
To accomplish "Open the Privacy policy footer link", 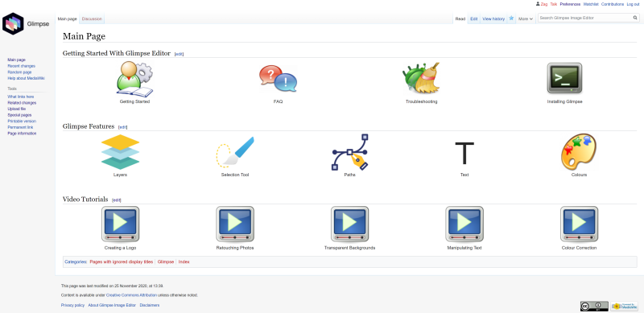I will pyautogui.click(x=72, y=305).
